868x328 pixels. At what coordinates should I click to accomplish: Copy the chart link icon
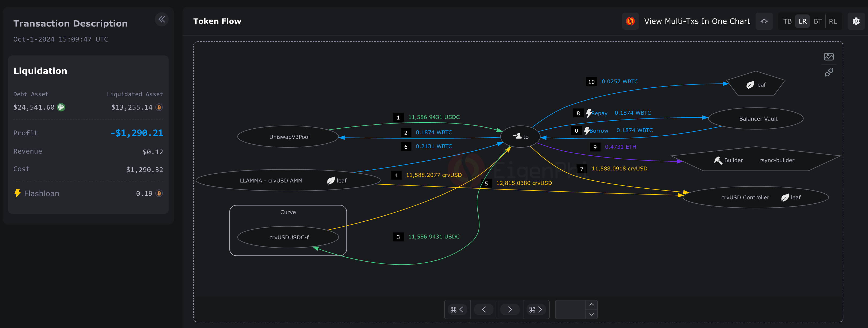click(829, 72)
